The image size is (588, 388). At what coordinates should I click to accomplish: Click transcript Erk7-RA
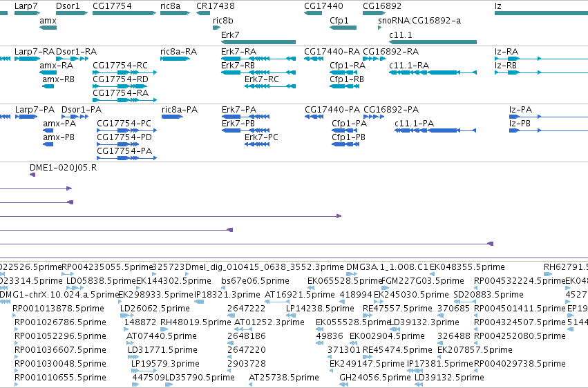[258, 59]
